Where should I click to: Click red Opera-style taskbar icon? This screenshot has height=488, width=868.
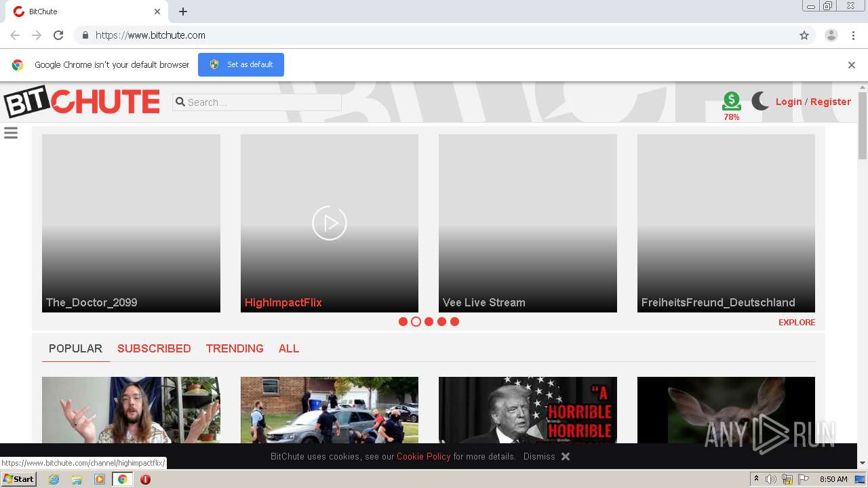pyautogui.click(x=145, y=479)
